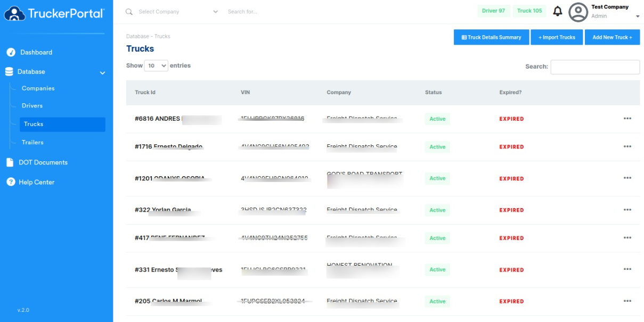Click the TruckerPortal logo
This screenshot has width=644, height=322.
(54, 13)
